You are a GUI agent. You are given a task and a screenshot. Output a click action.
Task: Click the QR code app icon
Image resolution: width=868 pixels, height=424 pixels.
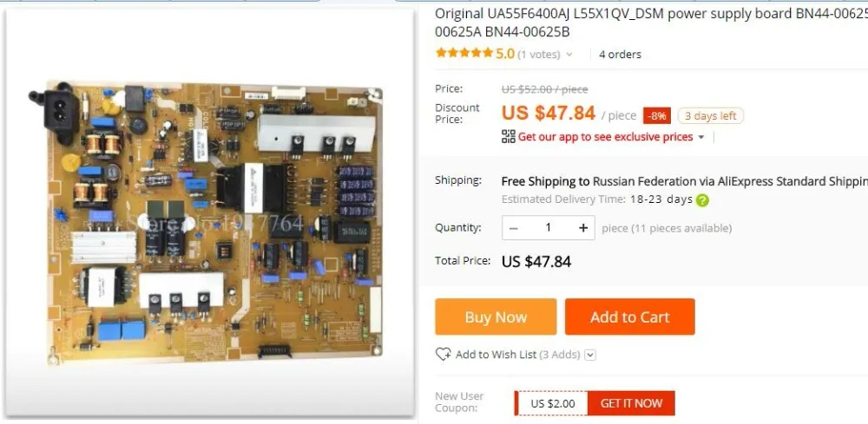(508, 136)
